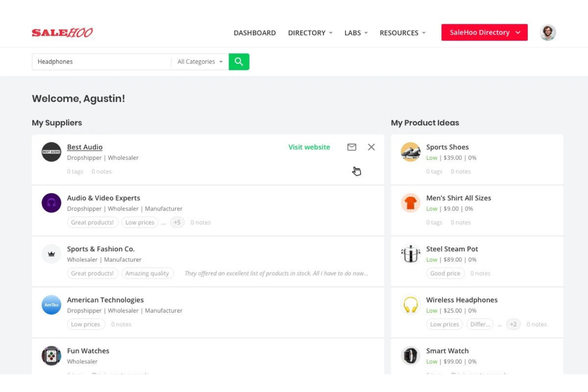Click the Great products! tag on Audio & Video Experts
Viewport: 588px width, 392px height.
[x=93, y=222]
